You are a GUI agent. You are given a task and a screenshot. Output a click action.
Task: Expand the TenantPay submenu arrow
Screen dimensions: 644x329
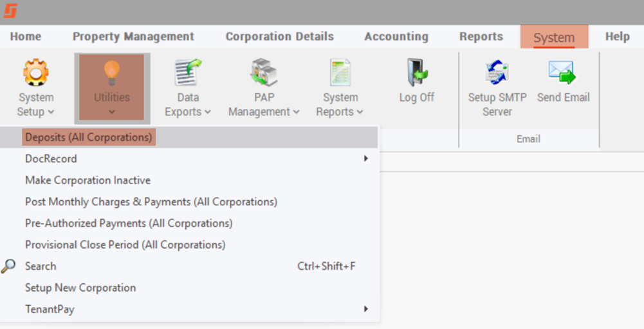pos(365,309)
